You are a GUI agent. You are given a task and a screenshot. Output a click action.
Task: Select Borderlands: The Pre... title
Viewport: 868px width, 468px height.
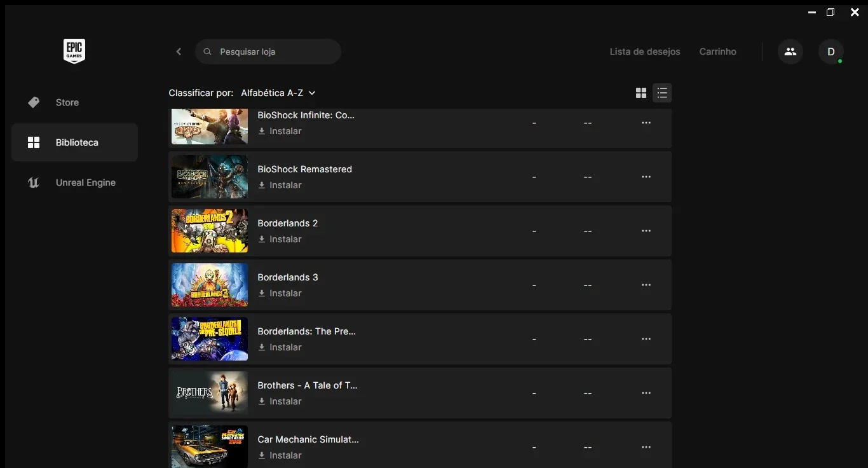306,331
